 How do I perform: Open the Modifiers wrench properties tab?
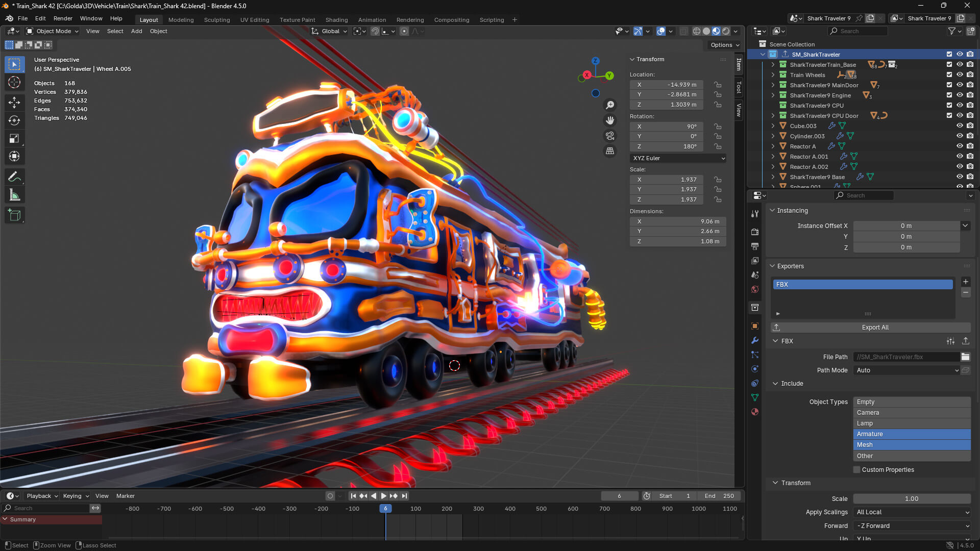pyautogui.click(x=755, y=340)
